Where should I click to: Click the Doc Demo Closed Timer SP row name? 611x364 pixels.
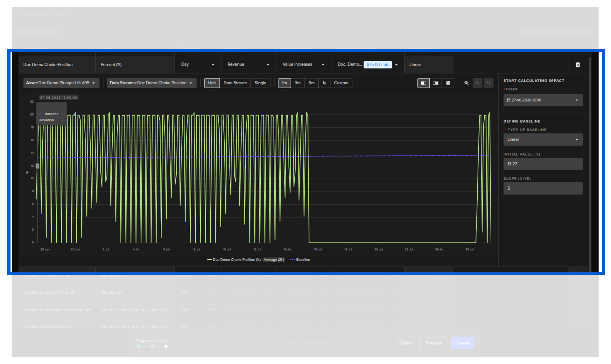coord(49,292)
